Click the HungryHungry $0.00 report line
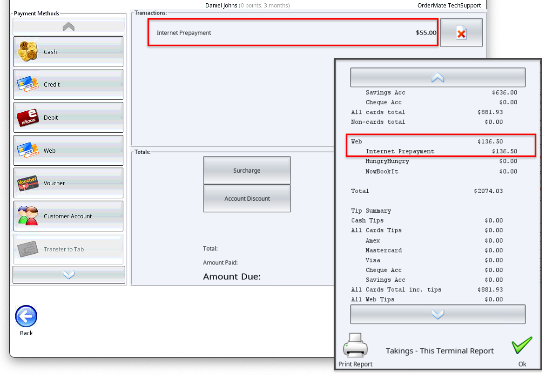The width and height of the screenshot is (553, 392). point(441,161)
